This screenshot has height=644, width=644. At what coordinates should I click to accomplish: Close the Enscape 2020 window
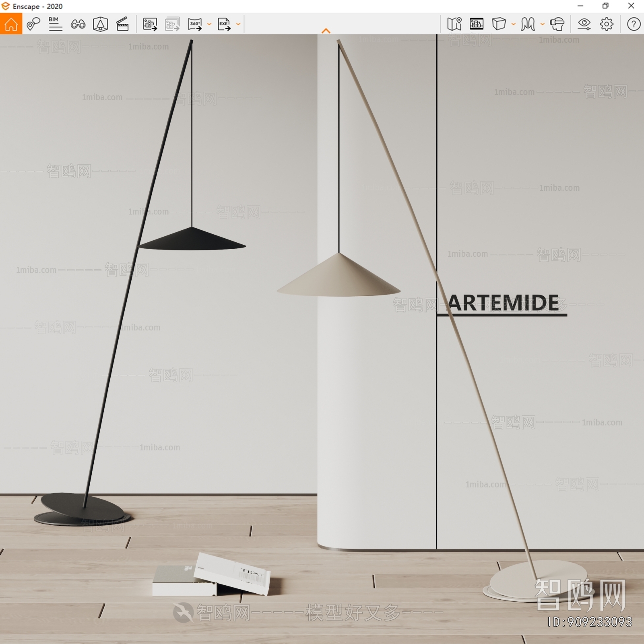pyautogui.click(x=631, y=6)
